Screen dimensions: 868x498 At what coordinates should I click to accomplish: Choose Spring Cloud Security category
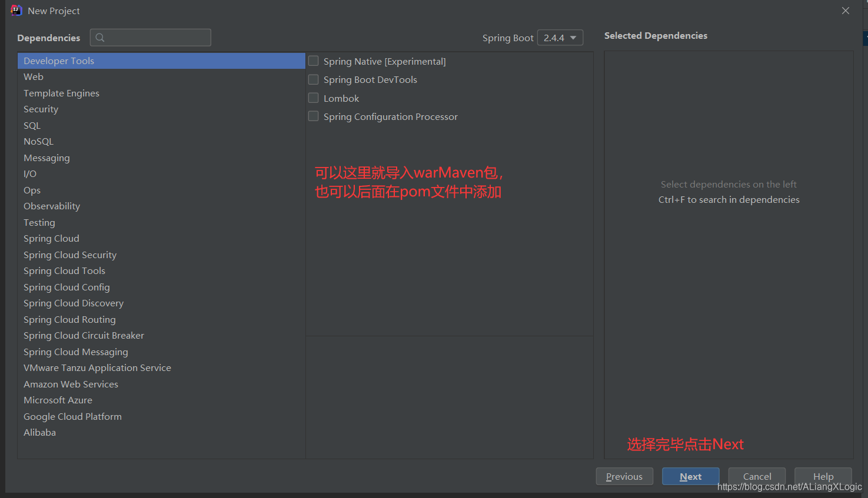pos(161,255)
